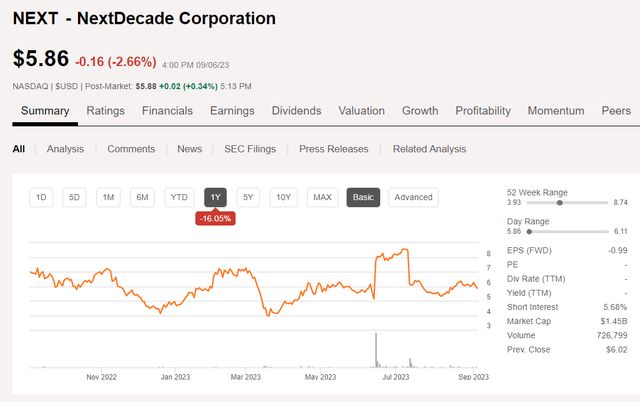This screenshot has height=402, width=640.
Task: Switch to Basic chart mode
Action: [x=363, y=198]
